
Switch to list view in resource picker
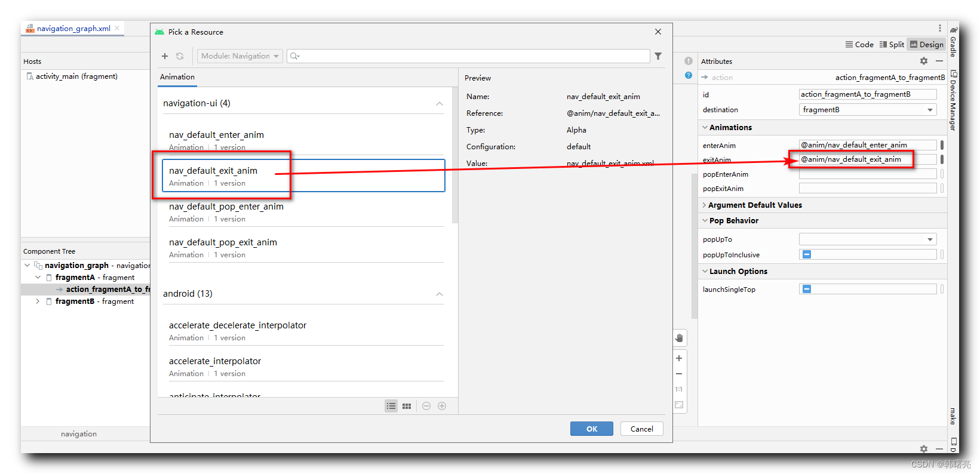click(x=391, y=406)
